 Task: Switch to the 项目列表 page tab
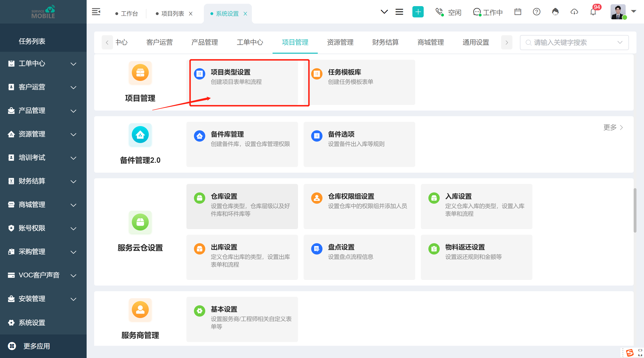[x=172, y=13]
